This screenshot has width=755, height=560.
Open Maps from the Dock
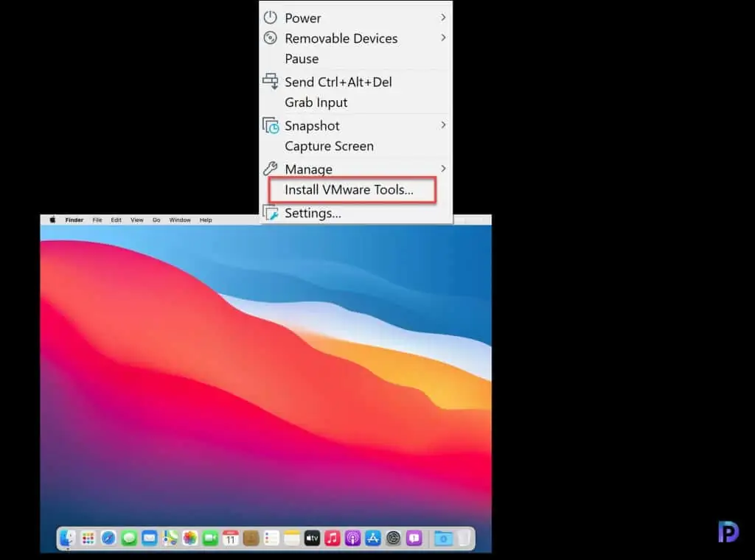click(170, 539)
